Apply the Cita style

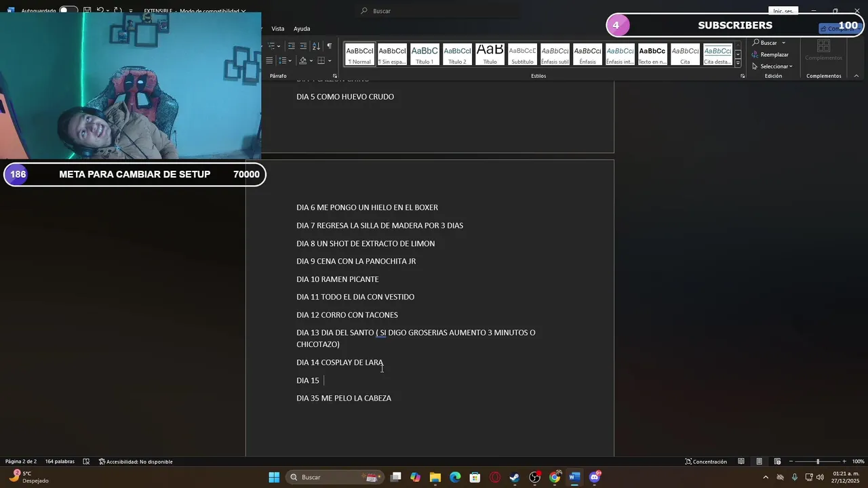click(685, 54)
